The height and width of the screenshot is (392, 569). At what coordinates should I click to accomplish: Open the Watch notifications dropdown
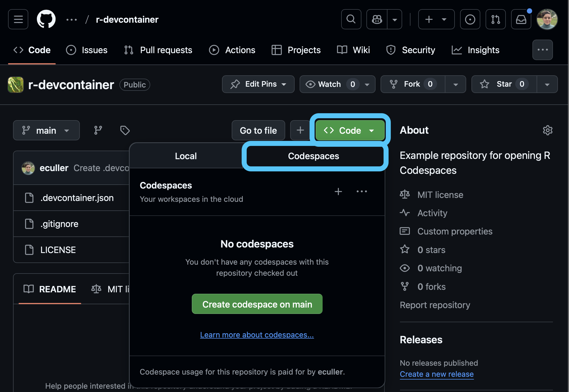[337, 84]
